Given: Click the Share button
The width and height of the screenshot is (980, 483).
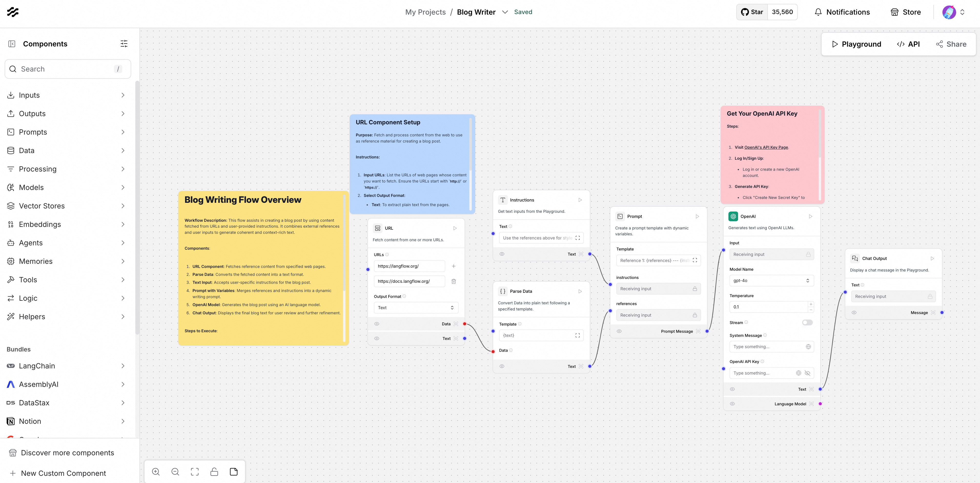Looking at the screenshot, I should 951,44.
